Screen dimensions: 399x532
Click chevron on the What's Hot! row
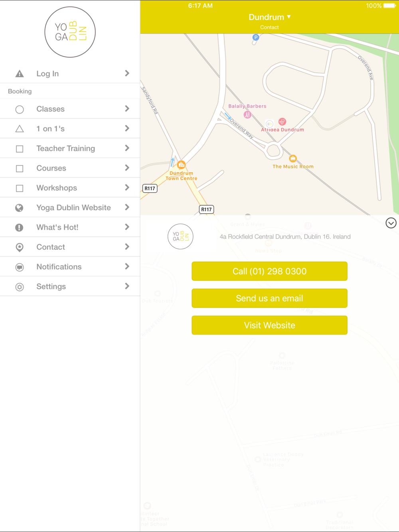[127, 227]
